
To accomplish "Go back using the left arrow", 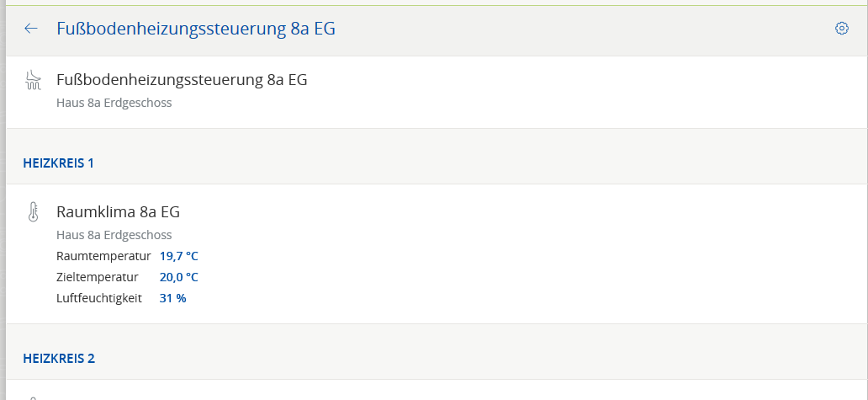I will coord(31,29).
